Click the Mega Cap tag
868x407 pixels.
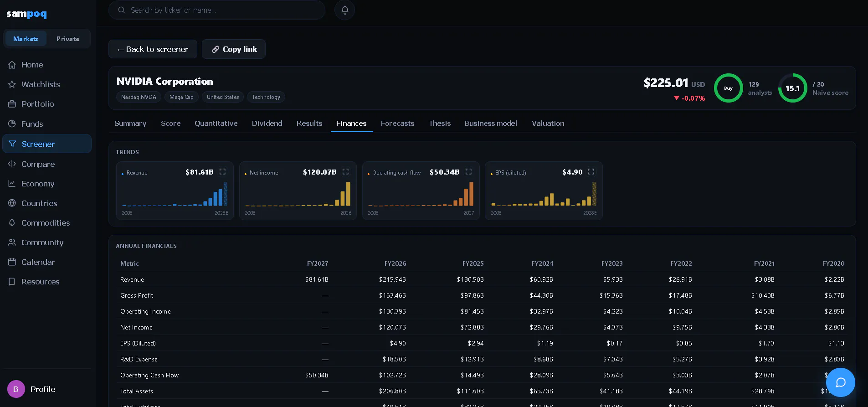tap(181, 97)
